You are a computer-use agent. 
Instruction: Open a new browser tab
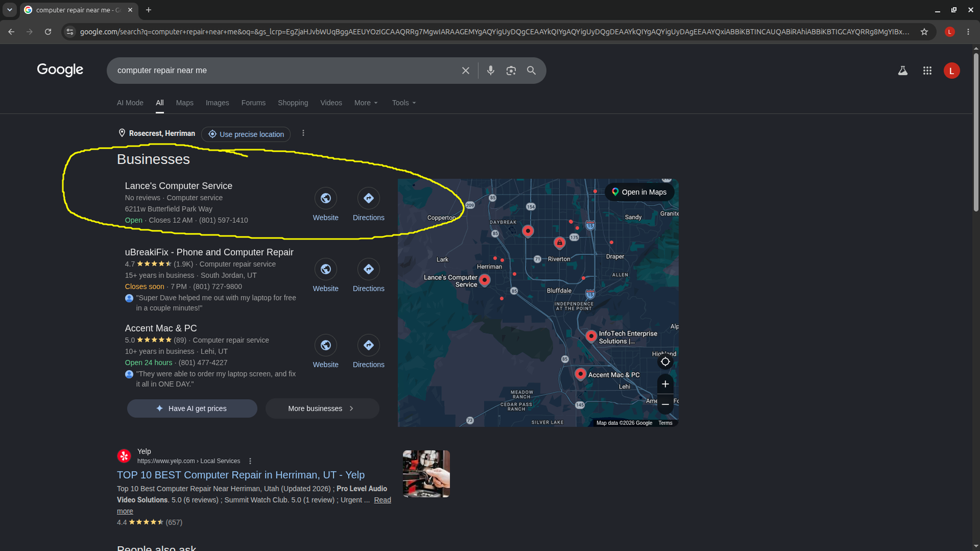click(x=148, y=10)
